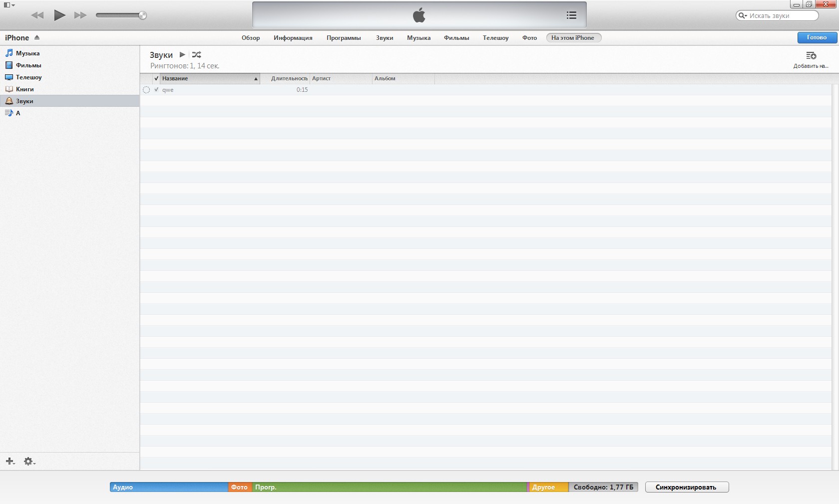Image resolution: width=839 pixels, height=504 pixels.
Task: Open the Фильмы tab in the top bar
Action: coord(456,38)
